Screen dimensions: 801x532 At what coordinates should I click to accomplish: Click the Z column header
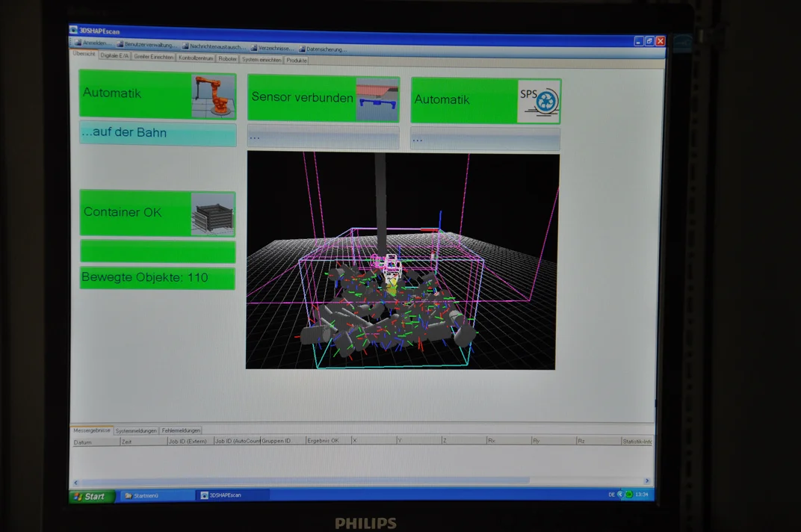[464, 440]
